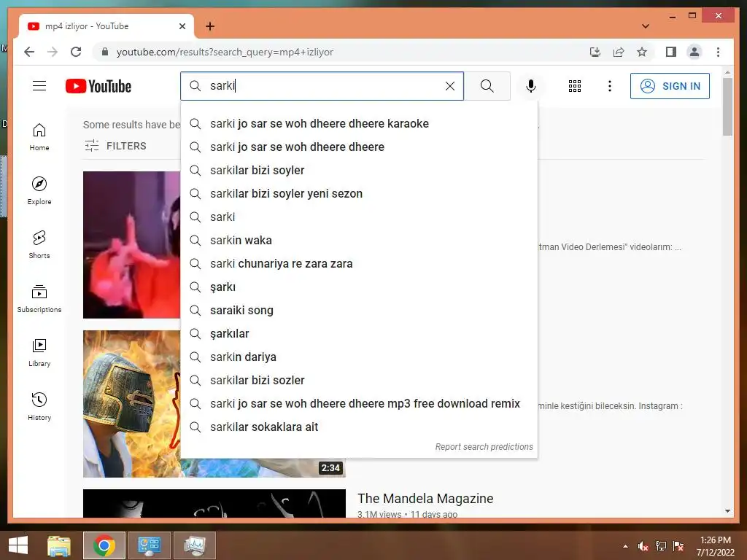This screenshot has height=560, width=747.
Task: Go to the YouTube logo home link
Action: (x=98, y=86)
